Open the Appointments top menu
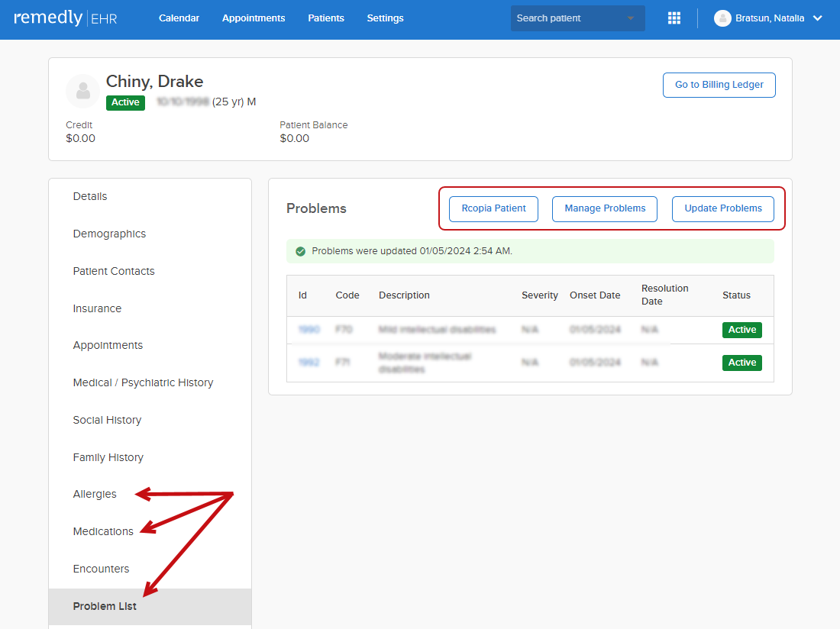 254,18
